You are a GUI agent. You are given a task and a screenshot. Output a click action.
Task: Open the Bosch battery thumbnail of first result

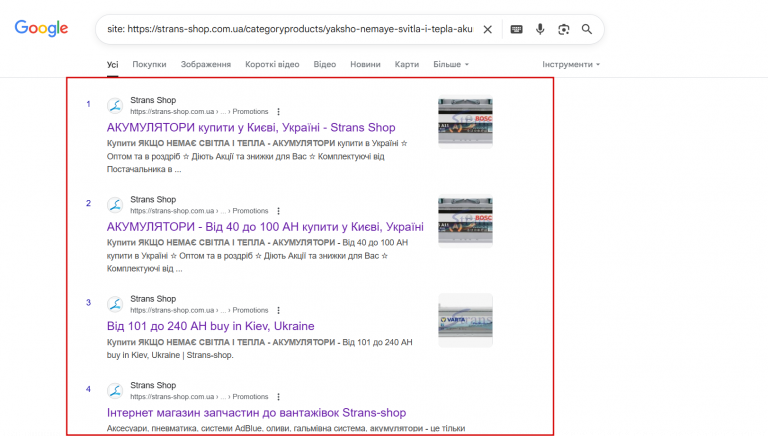(x=465, y=121)
